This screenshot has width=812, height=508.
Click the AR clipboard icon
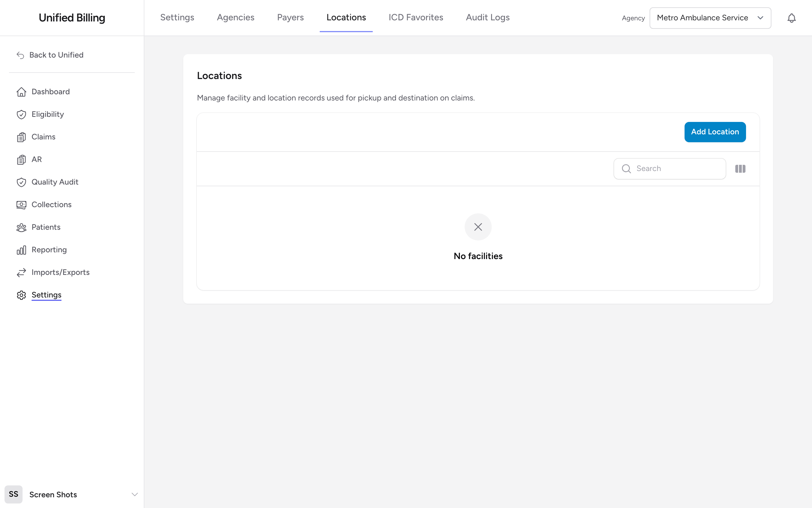coord(21,159)
